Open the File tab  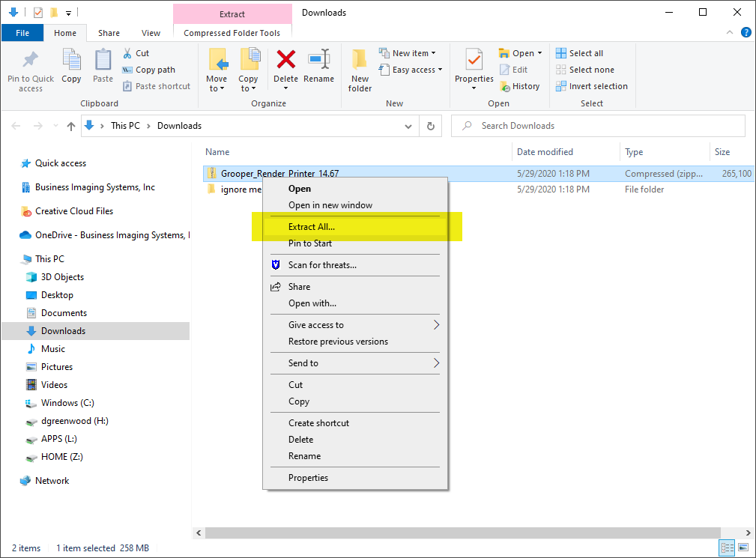22,33
